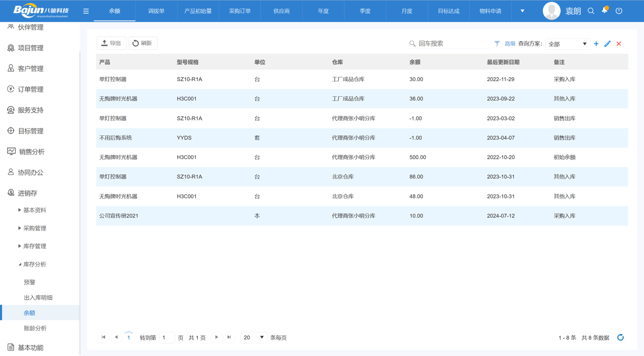Open 账龄分析 in the sidebar
Viewport: 644px width, 356px height.
34,328
